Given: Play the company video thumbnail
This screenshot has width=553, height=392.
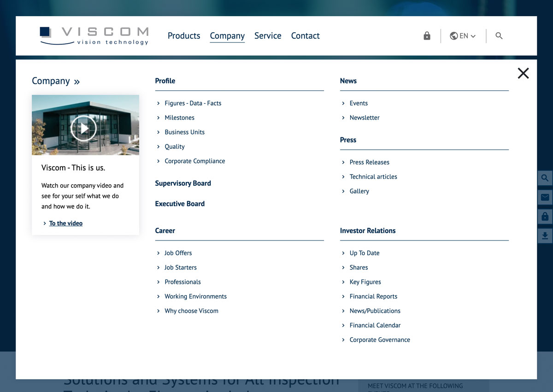Looking at the screenshot, I should coord(83,128).
